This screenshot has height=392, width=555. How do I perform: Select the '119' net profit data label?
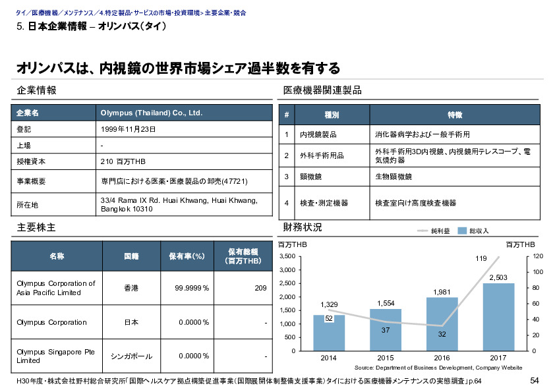coord(481,259)
